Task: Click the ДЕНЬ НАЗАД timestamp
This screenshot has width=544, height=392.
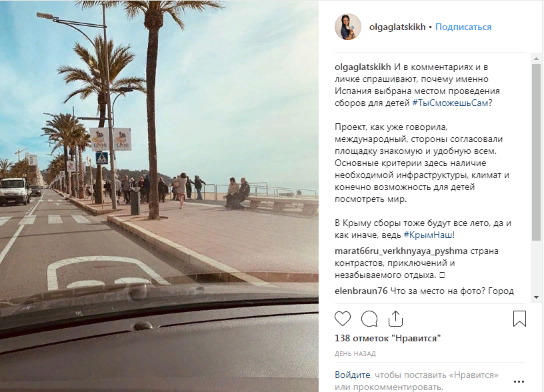Action: tap(355, 354)
